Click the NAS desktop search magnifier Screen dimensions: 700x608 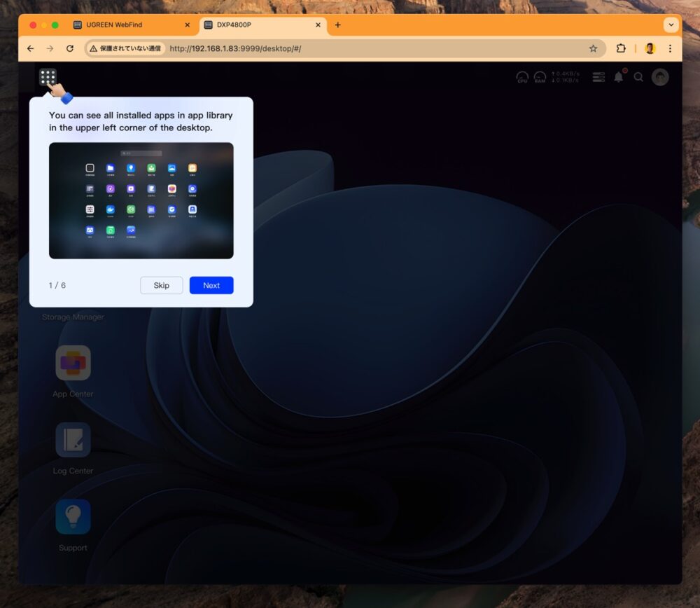pyautogui.click(x=638, y=77)
